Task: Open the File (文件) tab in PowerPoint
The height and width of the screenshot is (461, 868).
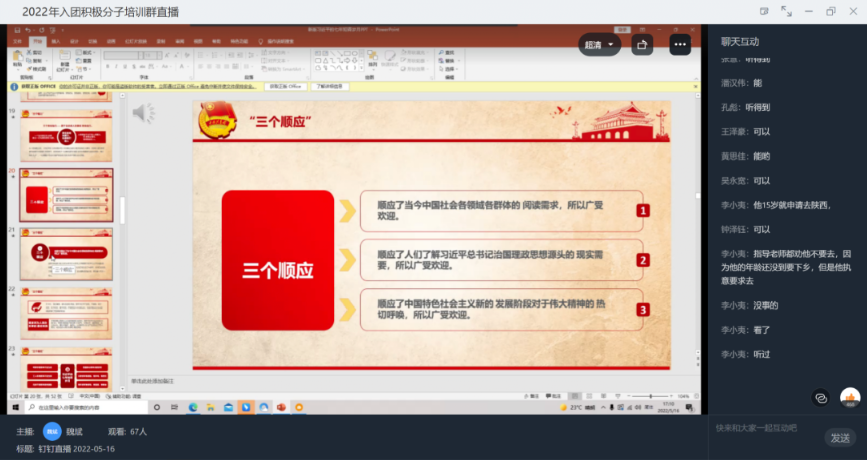Action: pyautogui.click(x=17, y=41)
